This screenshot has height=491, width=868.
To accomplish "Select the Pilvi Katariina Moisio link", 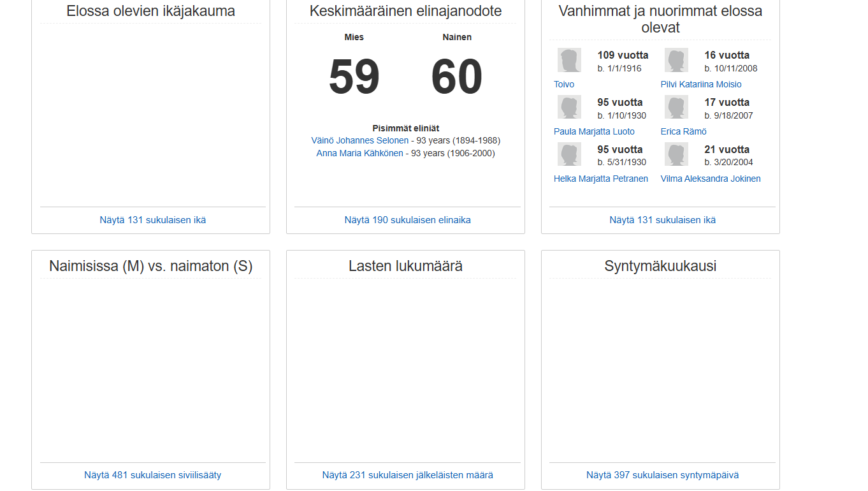I will click(701, 84).
